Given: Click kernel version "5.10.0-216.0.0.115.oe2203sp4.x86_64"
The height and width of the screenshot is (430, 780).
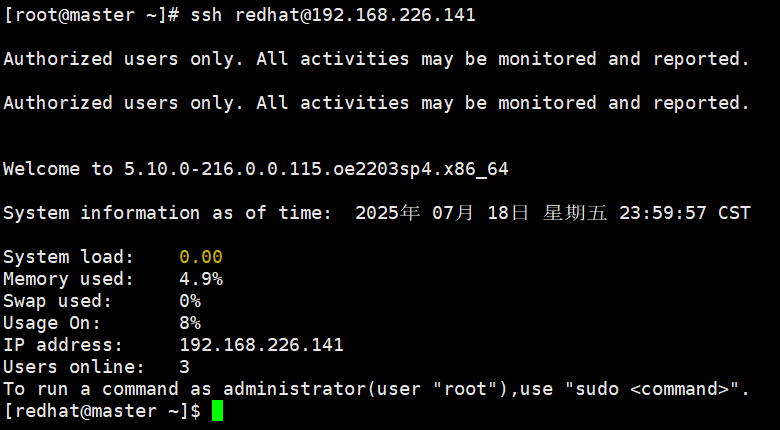Looking at the screenshot, I should pyautogui.click(x=316, y=169).
